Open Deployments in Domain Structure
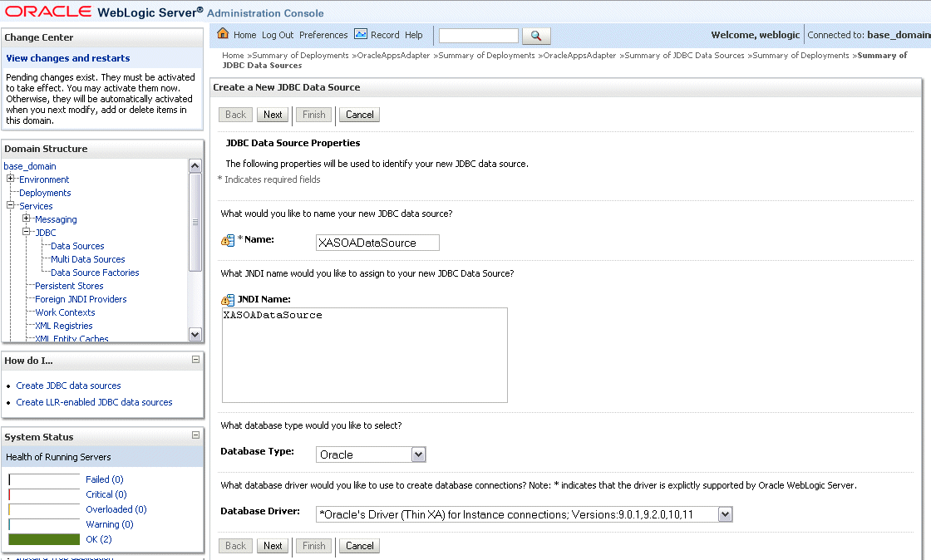The image size is (931, 560). coord(45,193)
